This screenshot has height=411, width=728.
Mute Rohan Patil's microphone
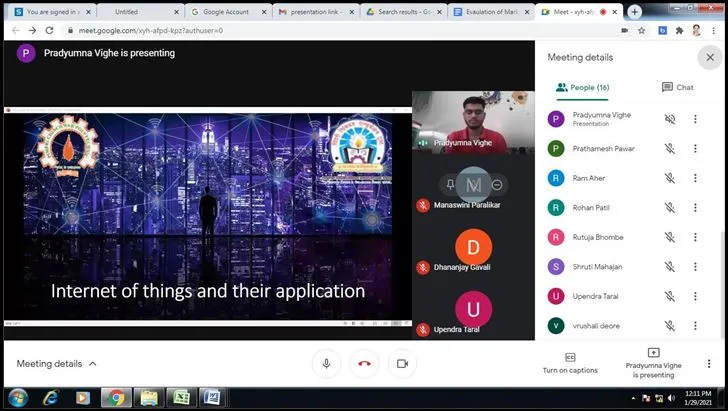tap(670, 208)
